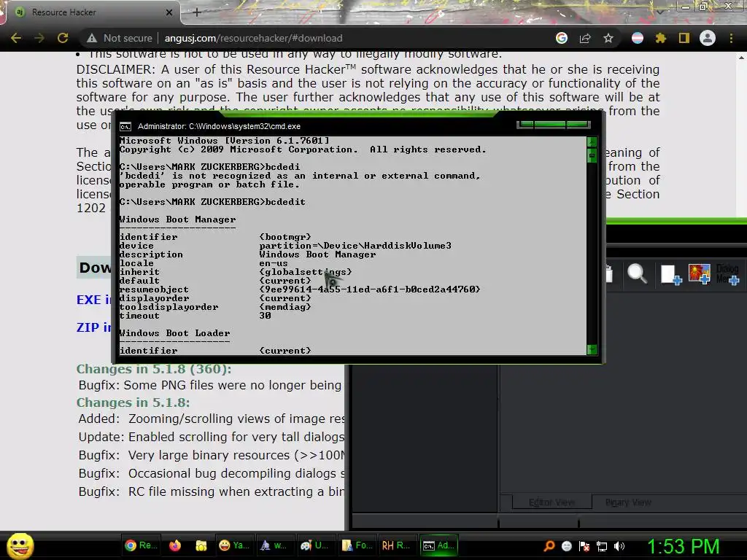Viewport: 747px width, 560px height.
Task: Click the {globalsettings} value in cmd
Action: (x=306, y=272)
